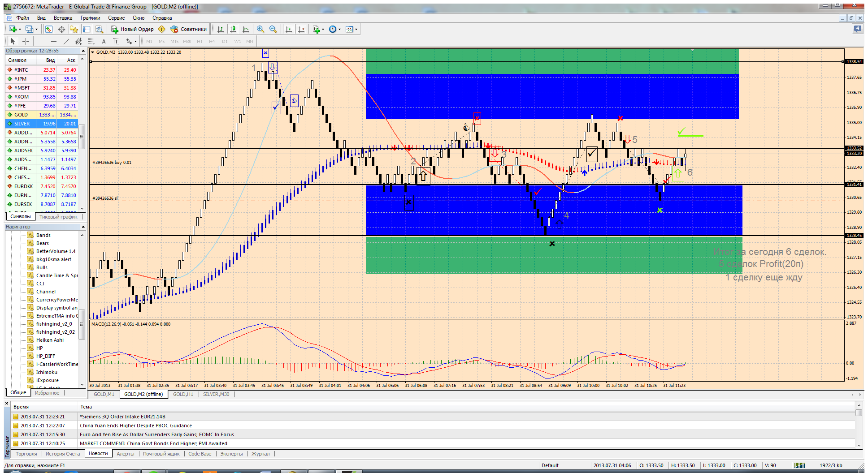Expand the Arrows tool dropdown
The image size is (868, 473).
click(135, 41)
